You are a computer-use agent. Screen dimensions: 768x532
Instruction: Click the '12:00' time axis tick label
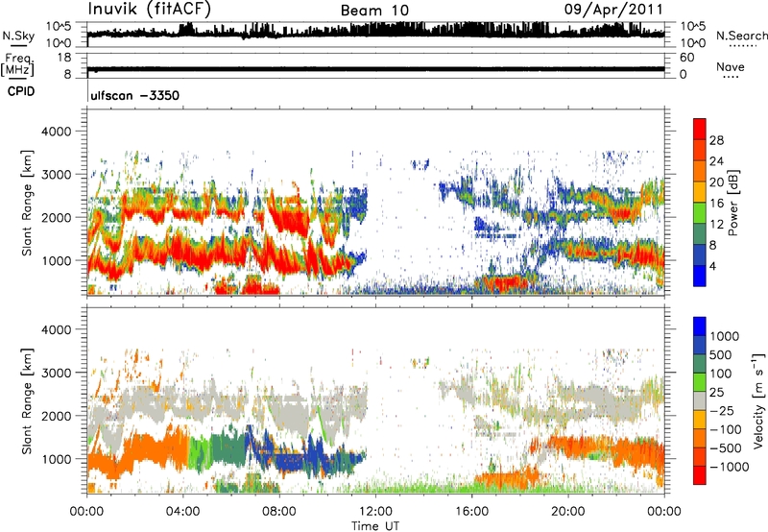375,511
